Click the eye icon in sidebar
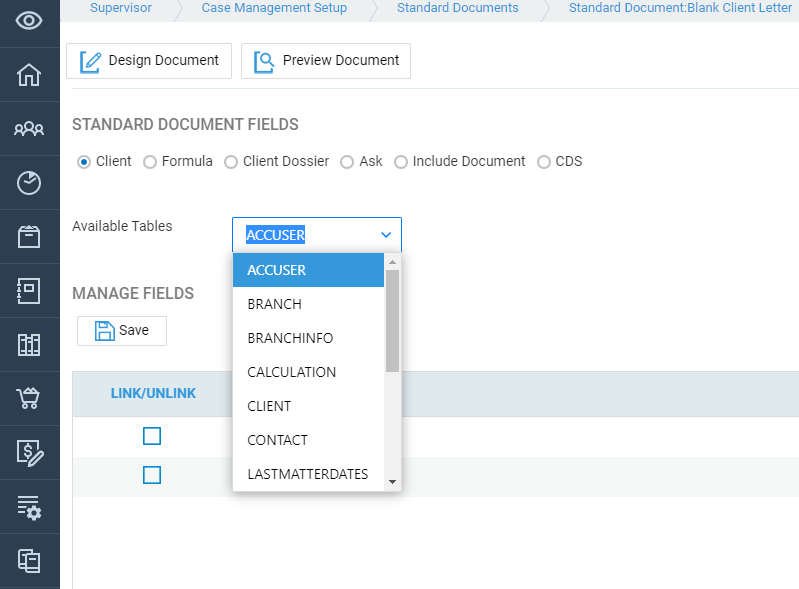Viewport: 799px width, 589px height. pos(29,20)
